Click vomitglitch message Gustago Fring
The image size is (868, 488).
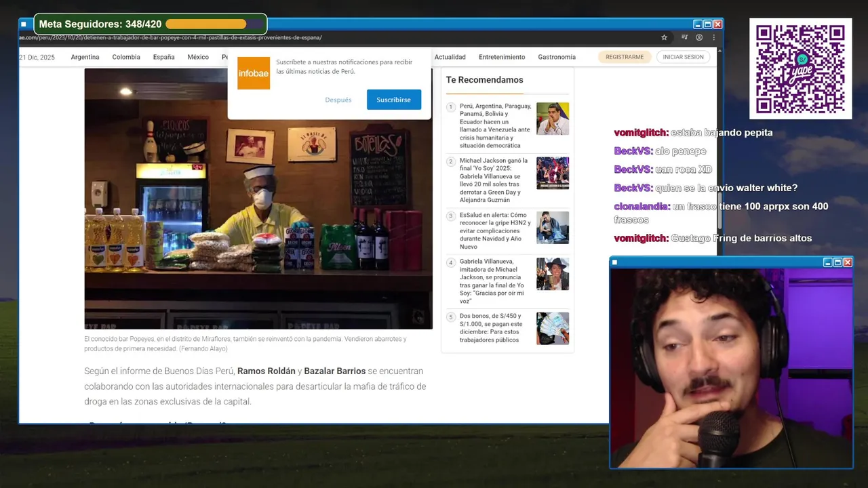coord(713,238)
